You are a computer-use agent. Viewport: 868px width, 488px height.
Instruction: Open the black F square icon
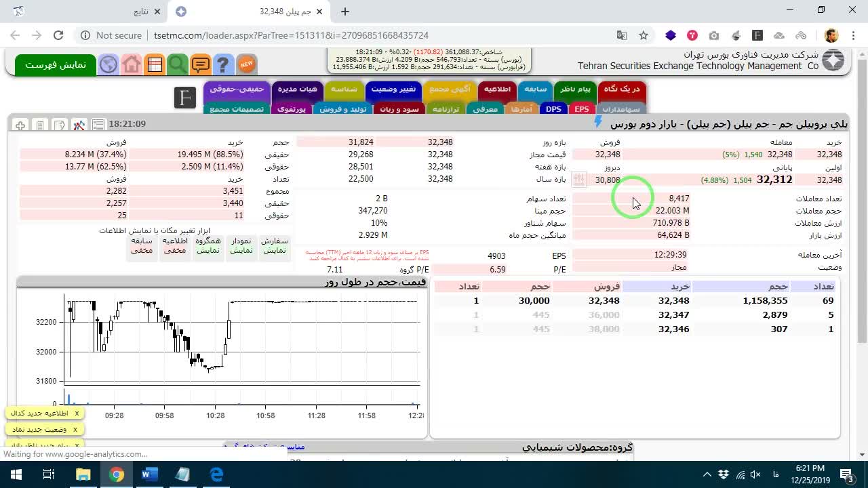click(184, 98)
